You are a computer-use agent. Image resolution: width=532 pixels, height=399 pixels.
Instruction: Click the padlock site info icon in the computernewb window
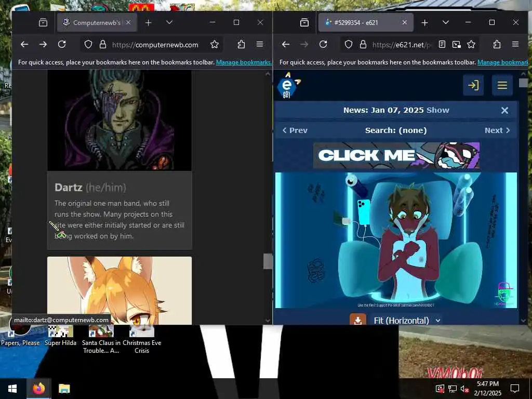pos(103,45)
